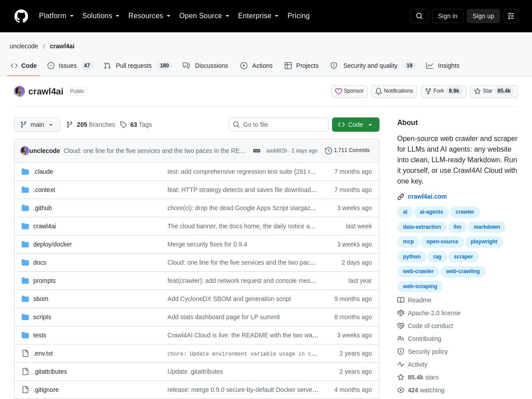Viewport: 532px width, 399px height.
Task: Click the link icon beside crawl4ai.com
Action: [401, 197]
